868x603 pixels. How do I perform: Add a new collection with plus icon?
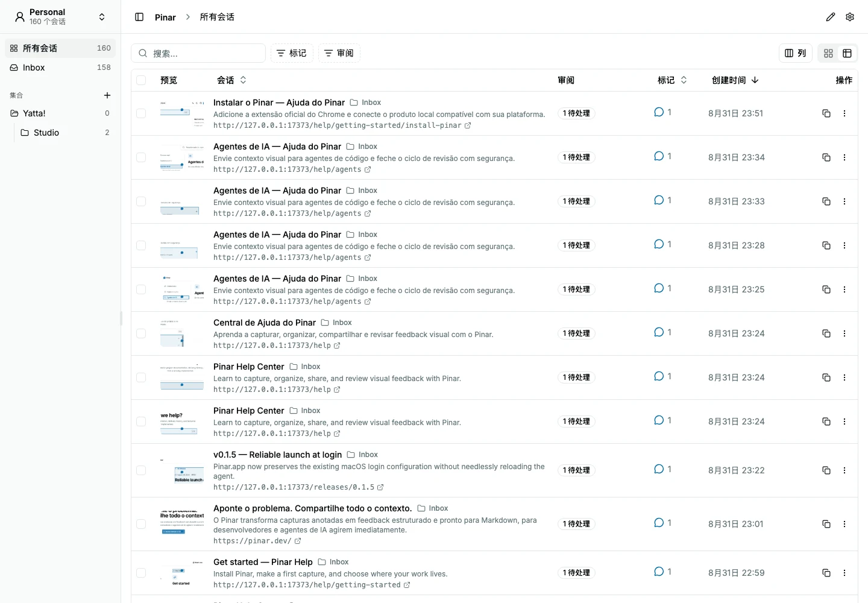tap(107, 95)
